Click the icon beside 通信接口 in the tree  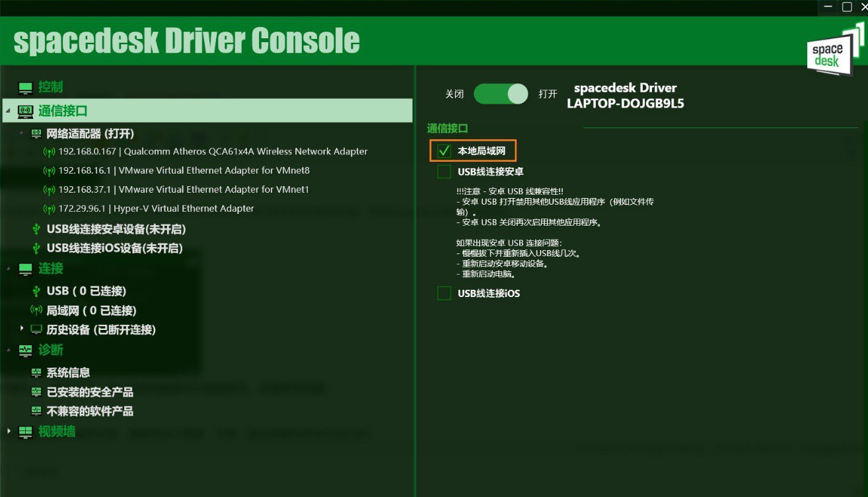tap(25, 111)
